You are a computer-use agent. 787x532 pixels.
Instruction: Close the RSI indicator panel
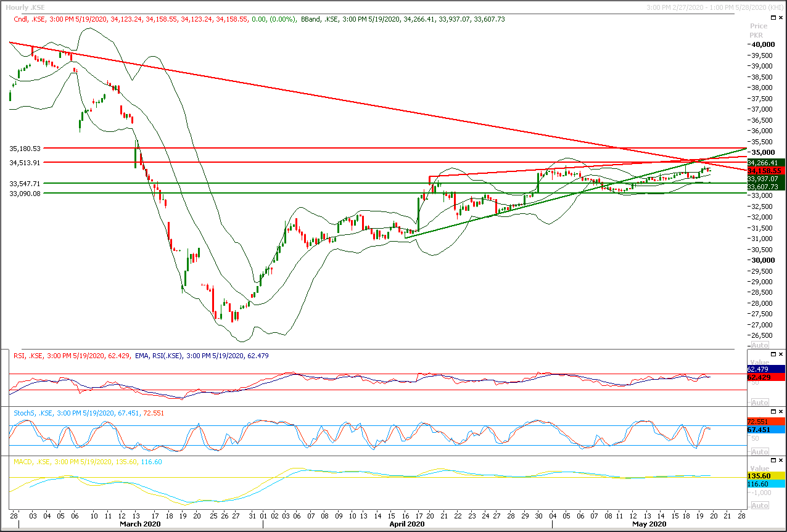pyautogui.click(x=781, y=354)
